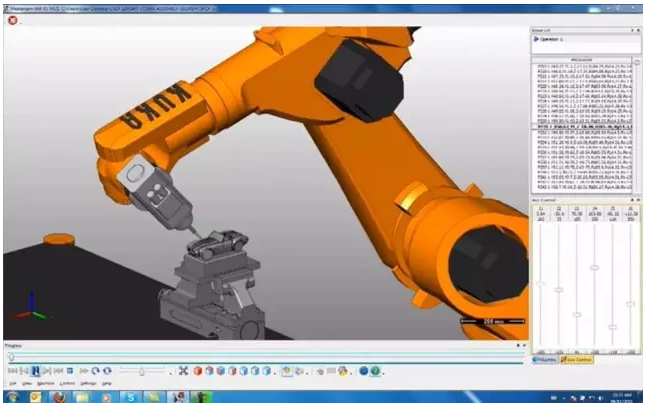Click the highlighted move list row
648x403 pixels.
(x=580, y=128)
